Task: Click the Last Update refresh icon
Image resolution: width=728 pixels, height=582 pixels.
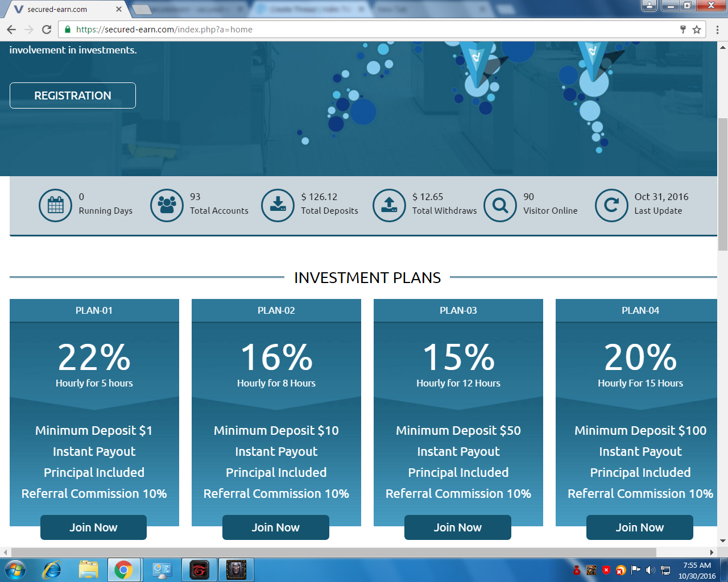Action: point(611,205)
